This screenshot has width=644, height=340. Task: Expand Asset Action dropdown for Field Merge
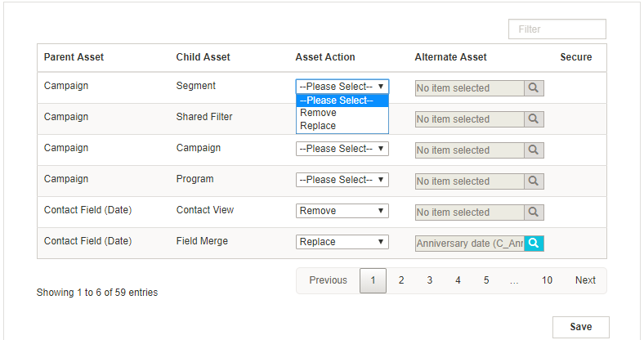[342, 242]
